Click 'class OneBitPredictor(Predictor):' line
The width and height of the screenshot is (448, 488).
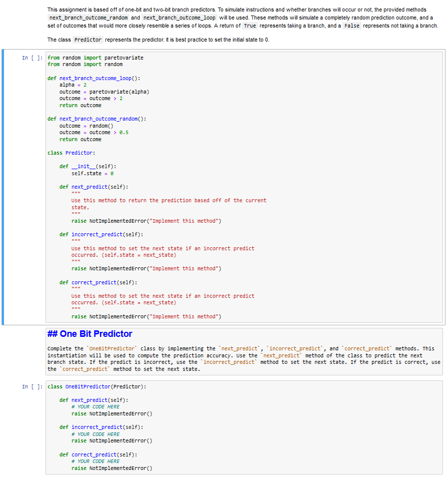[96, 386]
